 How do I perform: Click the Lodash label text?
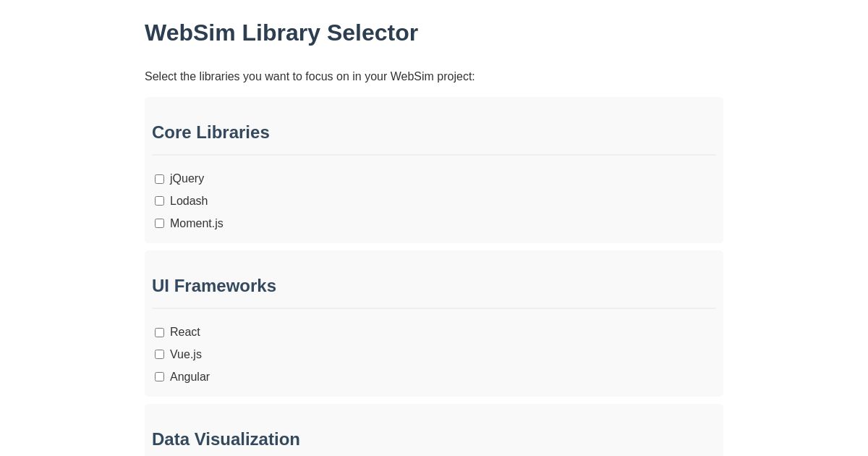(189, 200)
